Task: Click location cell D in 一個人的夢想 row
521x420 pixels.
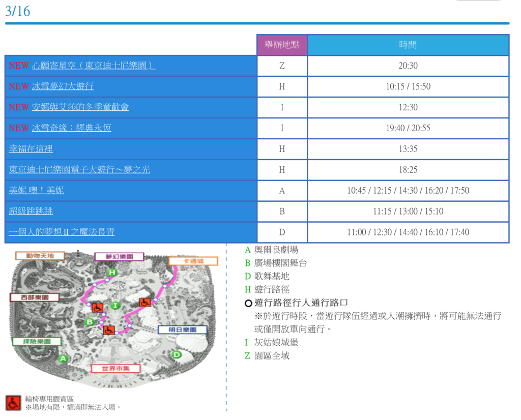Action: [x=282, y=232]
